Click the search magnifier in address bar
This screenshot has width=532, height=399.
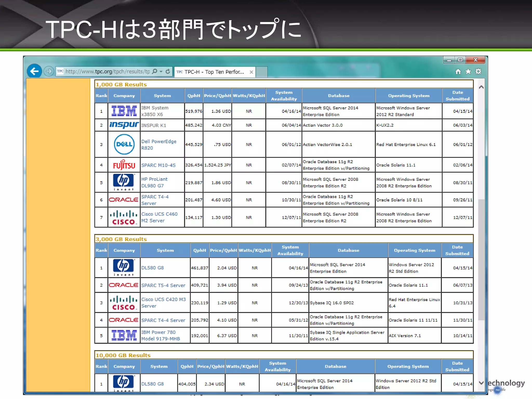[155, 71]
